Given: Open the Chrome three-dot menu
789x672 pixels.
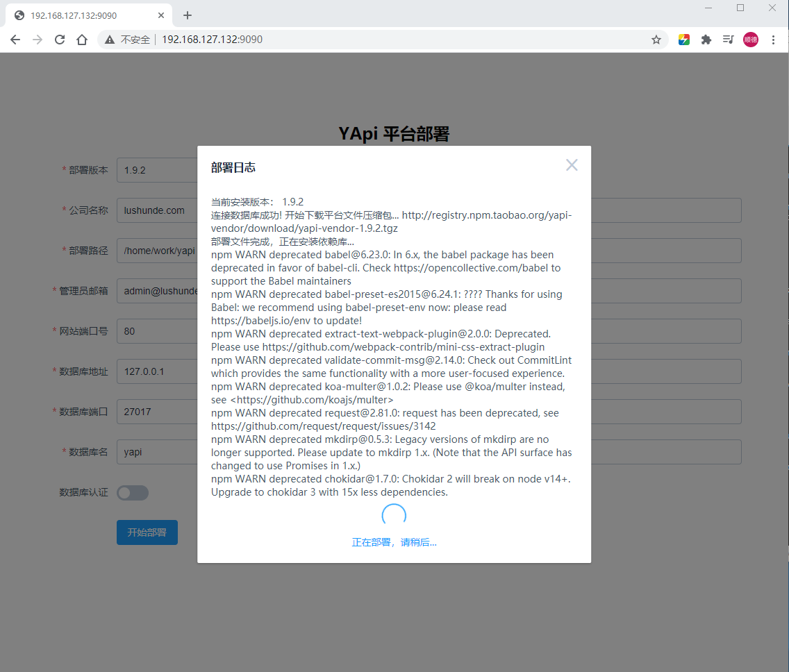Looking at the screenshot, I should (x=774, y=40).
